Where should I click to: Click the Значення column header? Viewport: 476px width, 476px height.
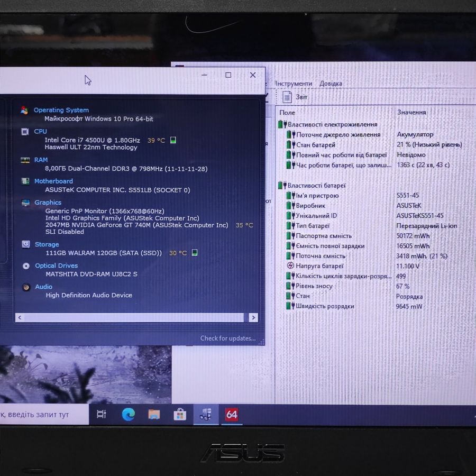pos(411,112)
